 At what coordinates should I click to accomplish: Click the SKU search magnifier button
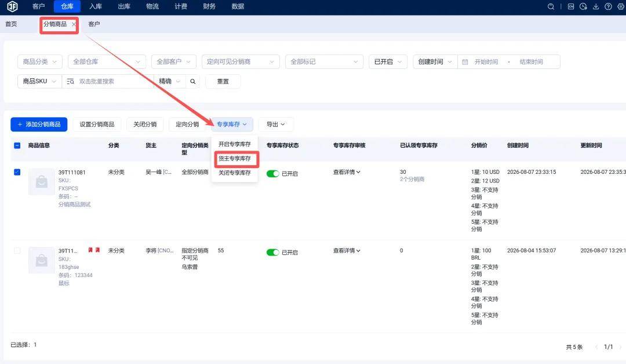point(193,81)
